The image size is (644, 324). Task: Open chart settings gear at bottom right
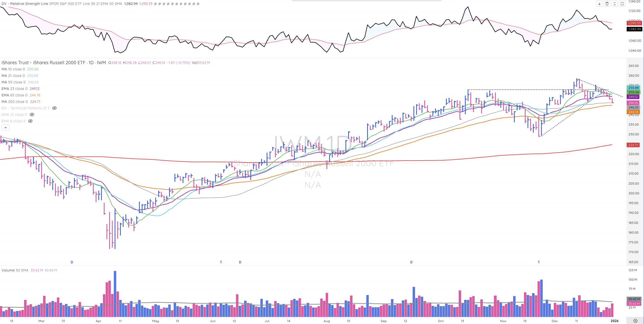(x=635, y=321)
